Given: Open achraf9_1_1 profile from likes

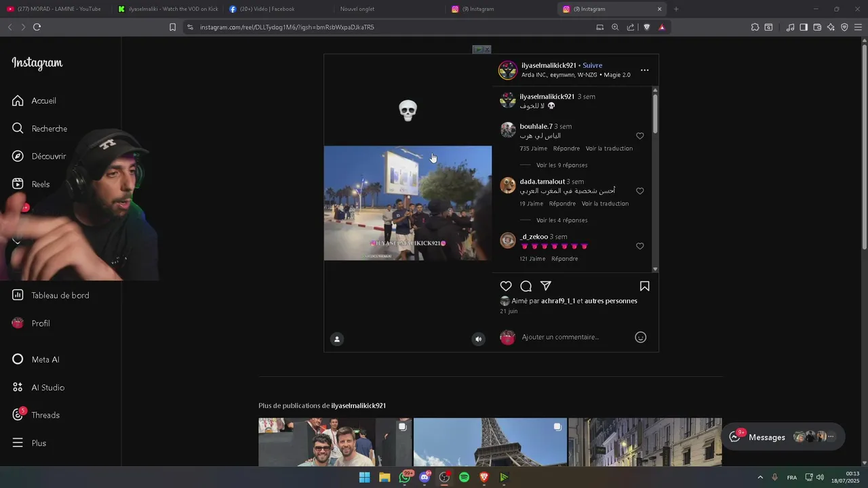Looking at the screenshot, I should pos(558,301).
